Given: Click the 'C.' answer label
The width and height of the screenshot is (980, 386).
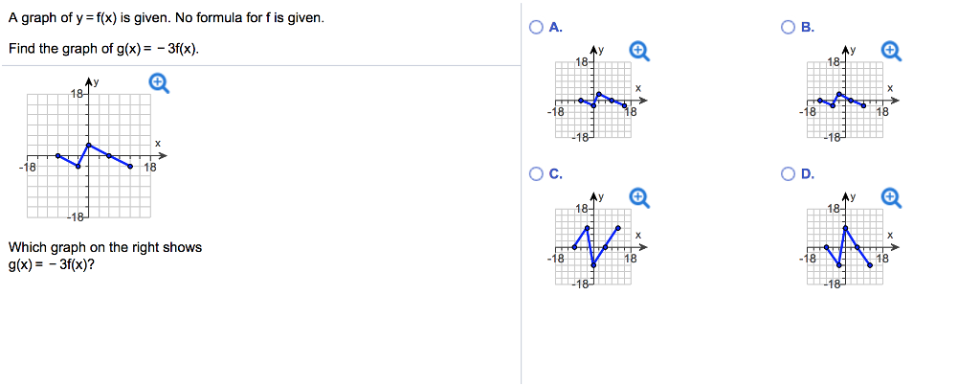Looking at the screenshot, I should point(556,174).
